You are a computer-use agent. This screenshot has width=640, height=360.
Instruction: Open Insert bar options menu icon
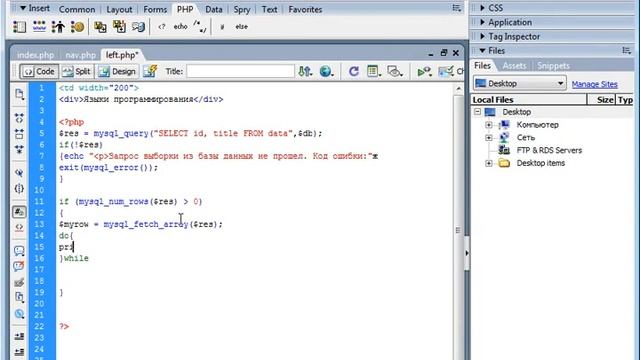(x=456, y=8)
